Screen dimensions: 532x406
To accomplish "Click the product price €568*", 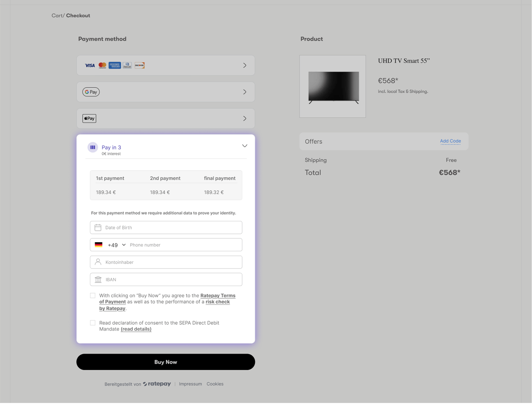I will pyautogui.click(x=388, y=81).
